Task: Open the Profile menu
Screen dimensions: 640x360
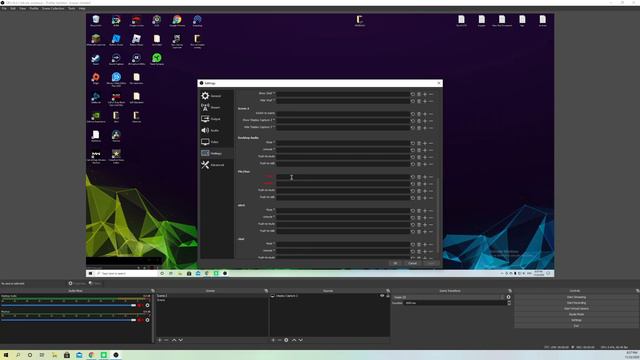Action: coord(34,9)
